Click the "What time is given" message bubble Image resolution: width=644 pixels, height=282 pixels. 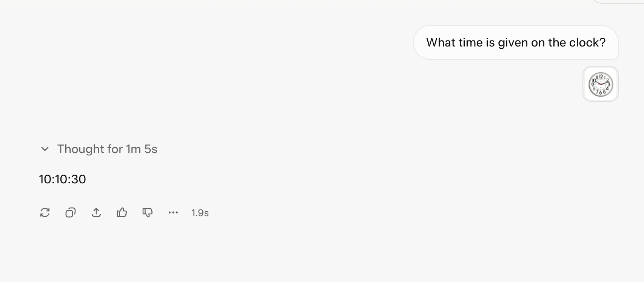pos(516,42)
